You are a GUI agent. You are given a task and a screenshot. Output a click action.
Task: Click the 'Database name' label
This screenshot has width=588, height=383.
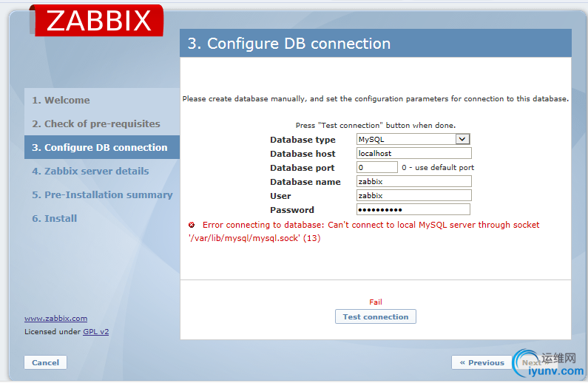[x=305, y=182]
